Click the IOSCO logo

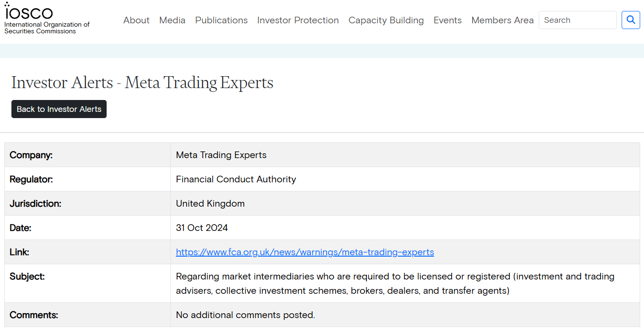(29, 11)
